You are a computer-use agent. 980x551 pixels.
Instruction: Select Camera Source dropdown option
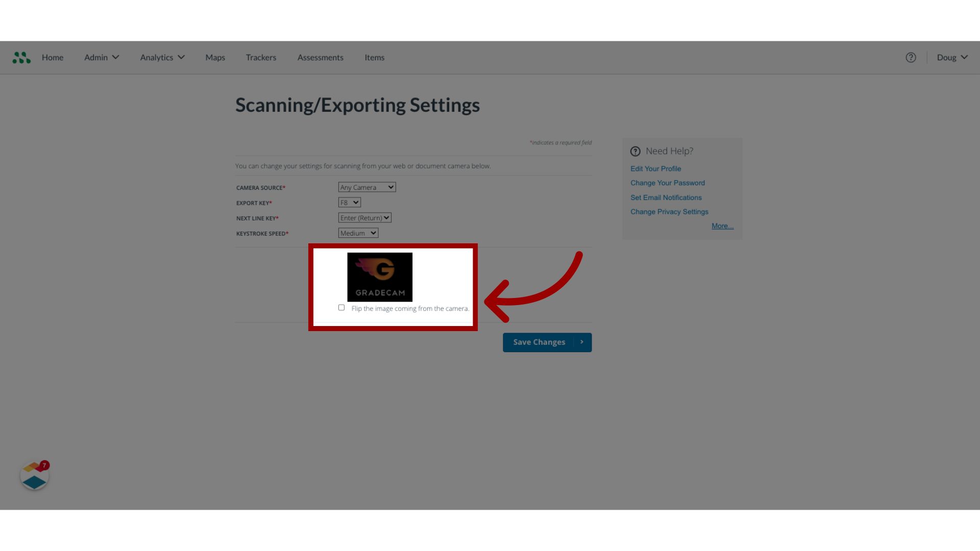pyautogui.click(x=366, y=187)
